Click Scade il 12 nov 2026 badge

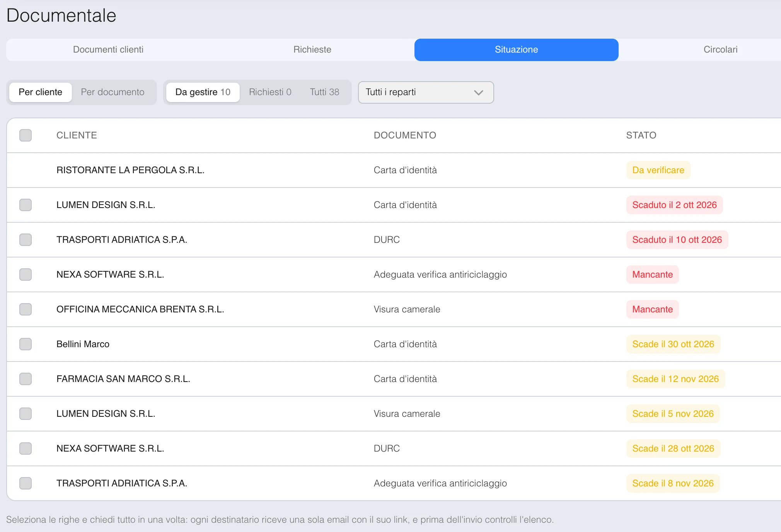pyautogui.click(x=675, y=379)
